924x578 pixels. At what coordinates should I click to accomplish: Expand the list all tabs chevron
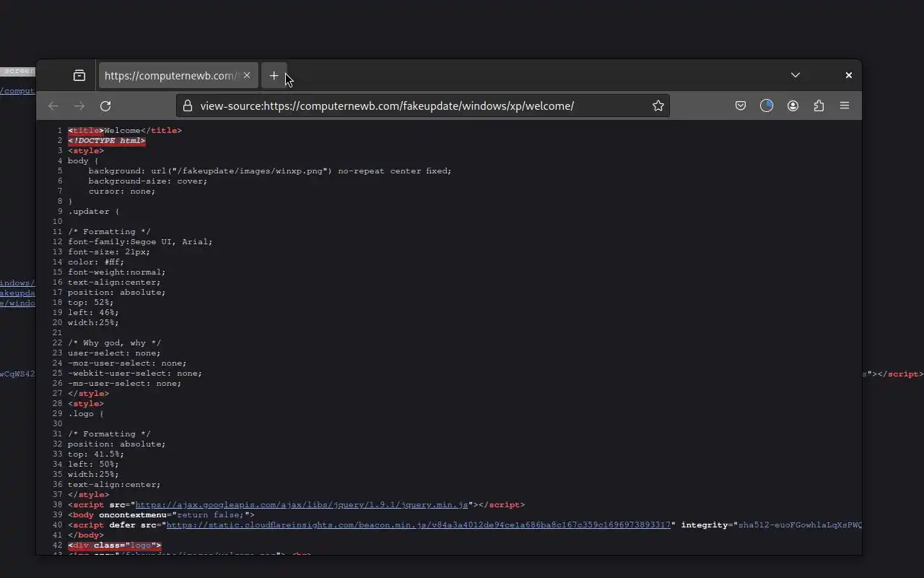[x=796, y=75]
